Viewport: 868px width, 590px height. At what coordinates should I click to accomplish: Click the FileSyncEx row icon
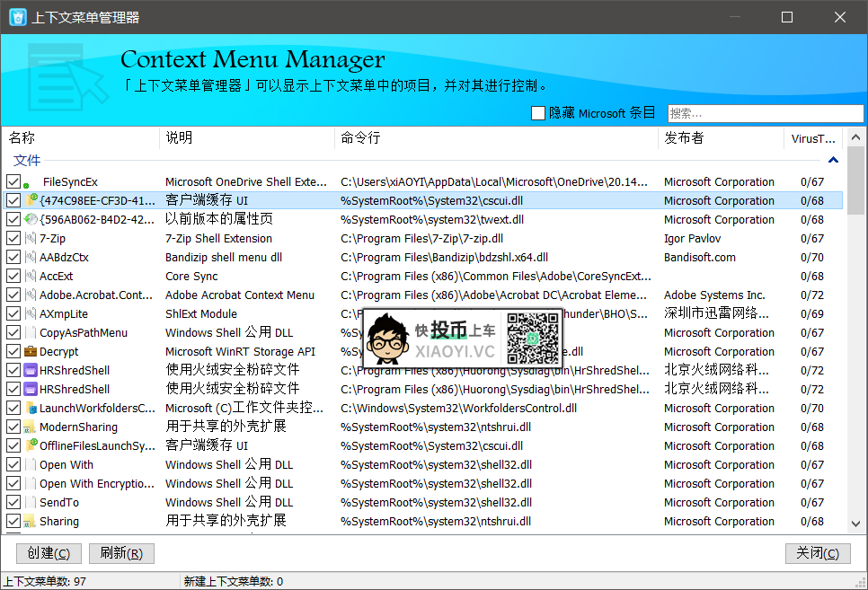[x=30, y=182]
